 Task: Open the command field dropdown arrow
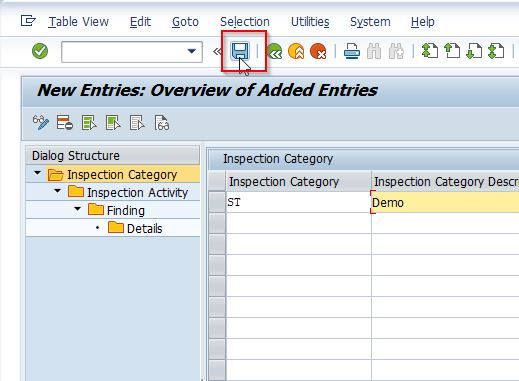pyautogui.click(x=191, y=51)
